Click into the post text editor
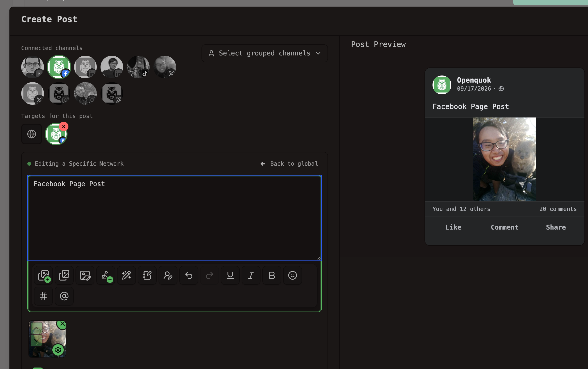This screenshot has width=588, height=369. [175, 218]
